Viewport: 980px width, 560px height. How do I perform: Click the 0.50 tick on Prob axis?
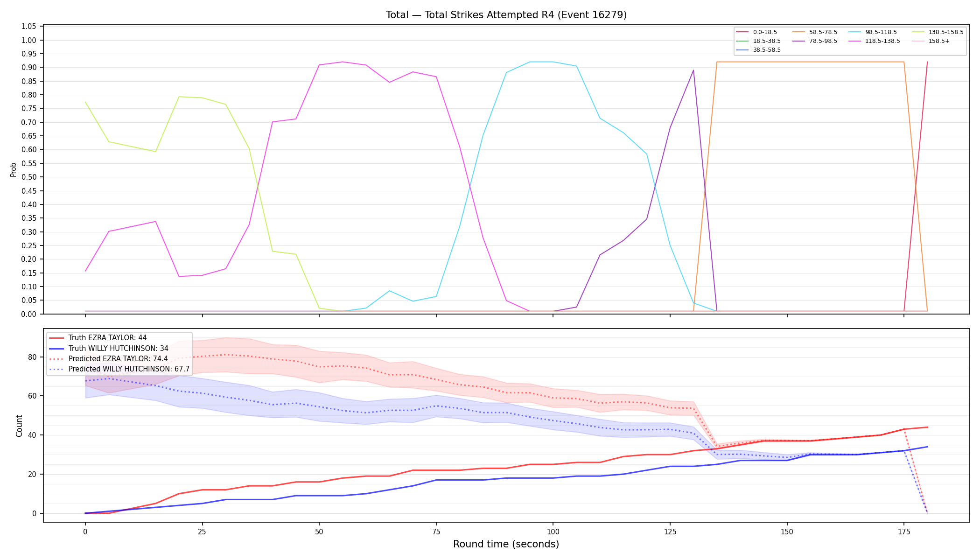(x=29, y=177)
